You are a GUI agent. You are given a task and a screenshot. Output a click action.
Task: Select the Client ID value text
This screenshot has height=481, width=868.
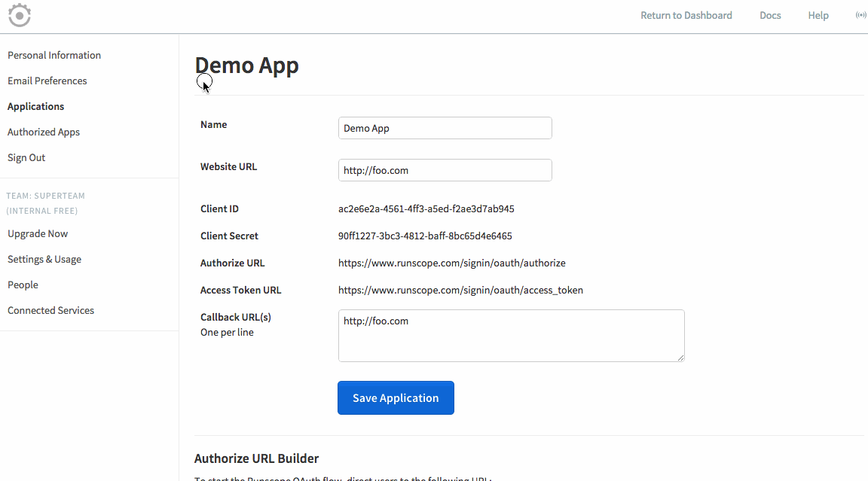pos(426,209)
